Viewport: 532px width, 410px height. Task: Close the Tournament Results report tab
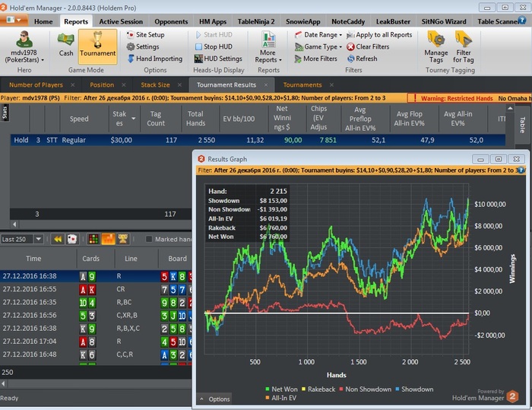click(266, 85)
